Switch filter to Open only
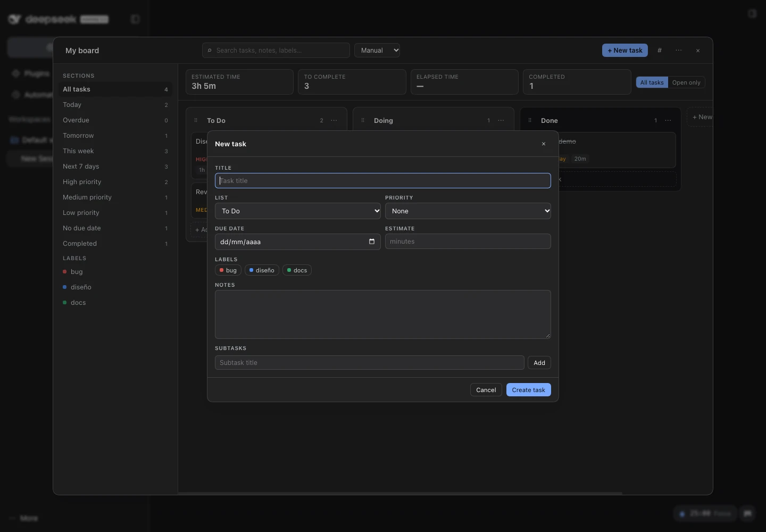The height and width of the screenshot is (532, 766). 686,82
